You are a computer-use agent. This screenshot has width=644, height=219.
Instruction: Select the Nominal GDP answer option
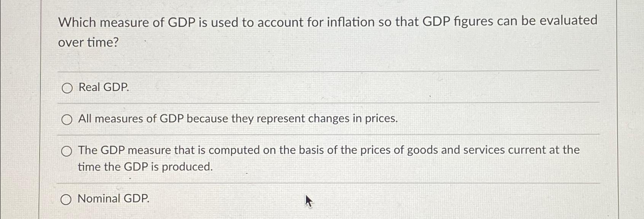coord(113,198)
